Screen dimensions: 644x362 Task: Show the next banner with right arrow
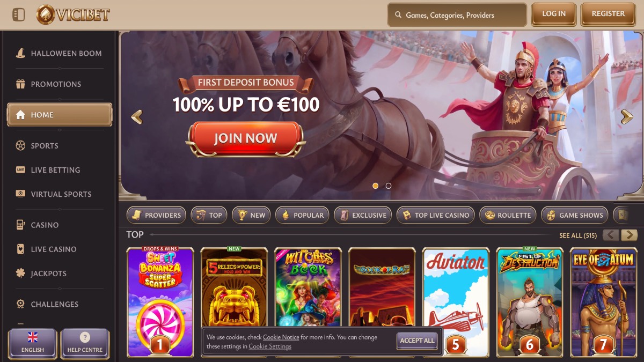point(626,116)
